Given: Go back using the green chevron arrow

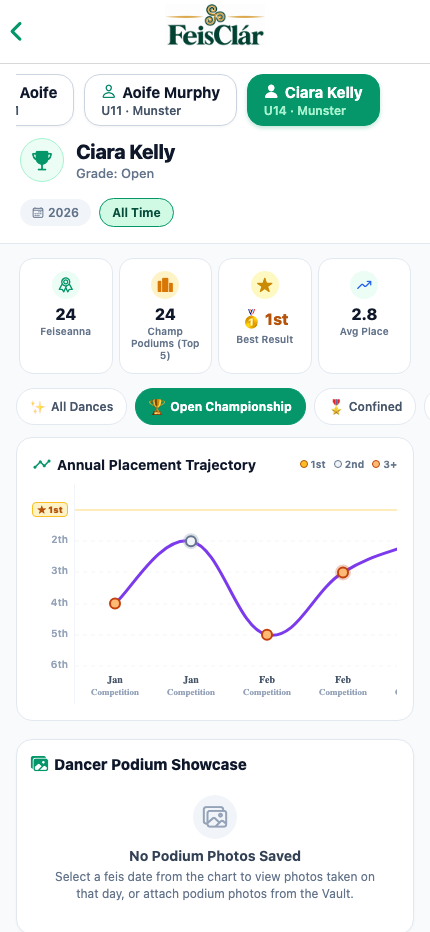Looking at the screenshot, I should 16,32.
